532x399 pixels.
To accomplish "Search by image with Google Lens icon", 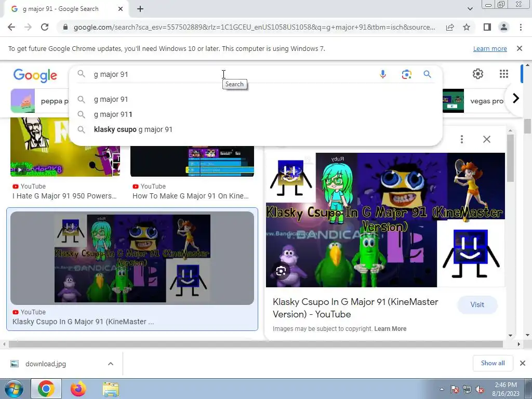I will 406,74.
